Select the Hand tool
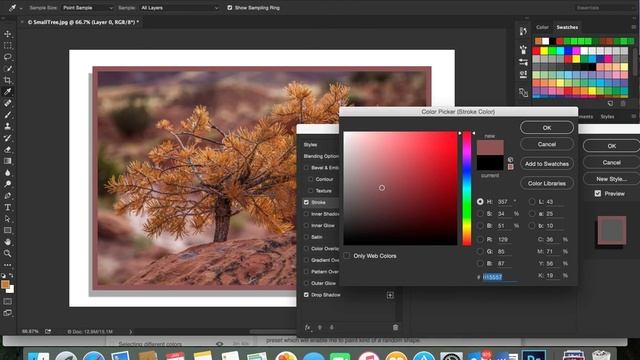This screenshot has height=360, width=640. coord(7,242)
